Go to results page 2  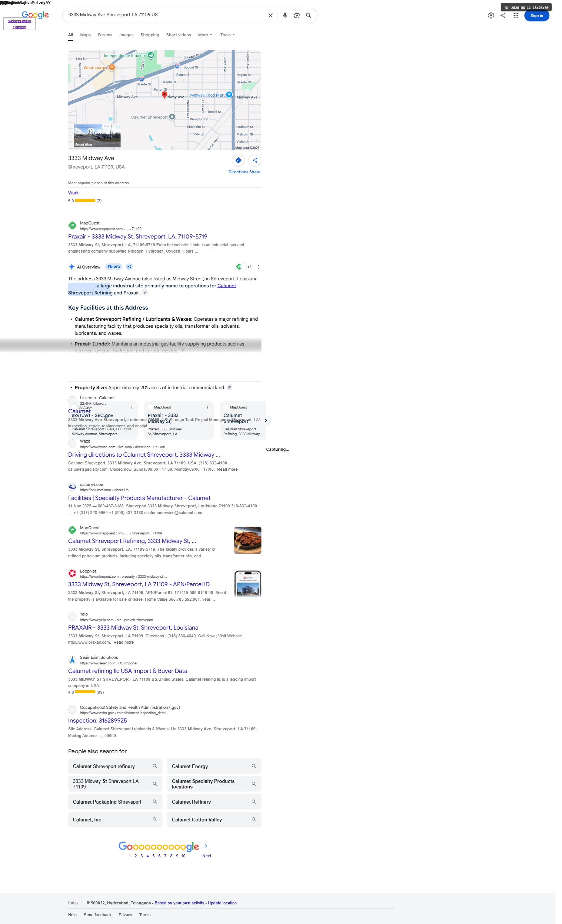(136, 856)
